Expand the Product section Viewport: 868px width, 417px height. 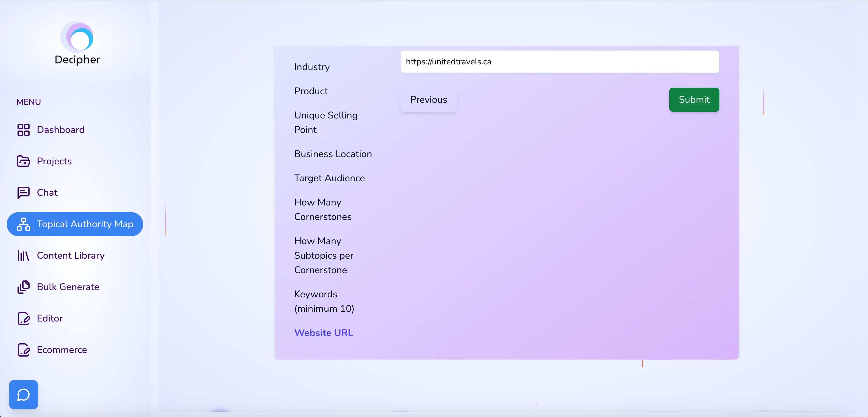pos(311,91)
